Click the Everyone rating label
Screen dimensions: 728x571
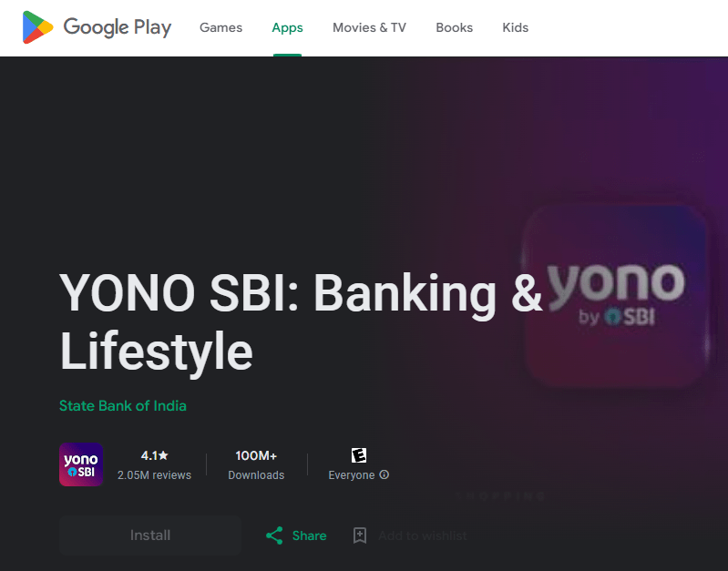click(352, 474)
